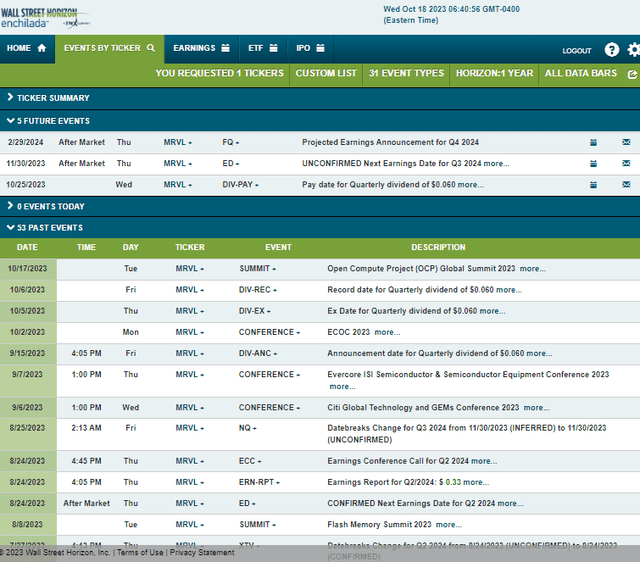Email the 2/29/2024 projected earnings event

point(626,142)
